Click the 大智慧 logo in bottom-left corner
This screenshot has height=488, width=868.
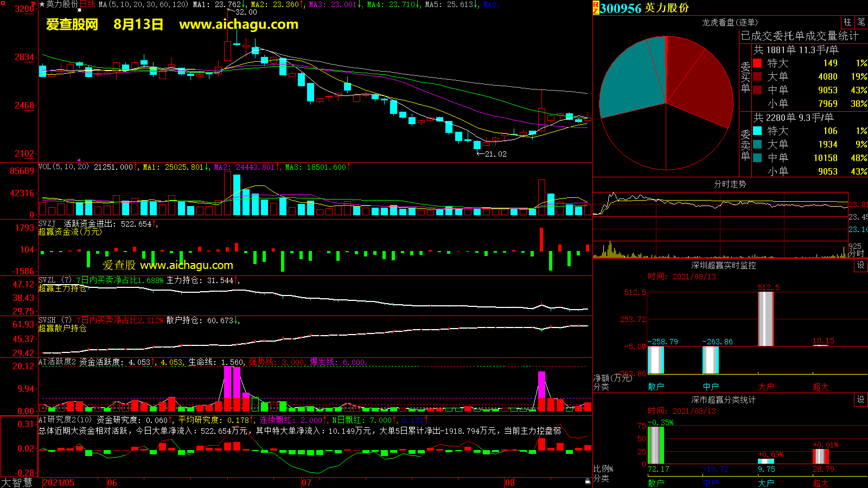point(17,483)
